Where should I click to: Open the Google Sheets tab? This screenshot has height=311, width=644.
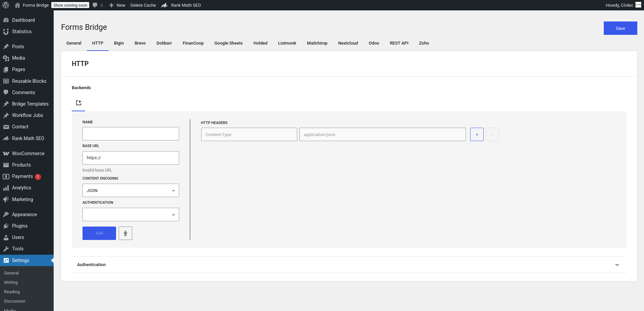228,43
